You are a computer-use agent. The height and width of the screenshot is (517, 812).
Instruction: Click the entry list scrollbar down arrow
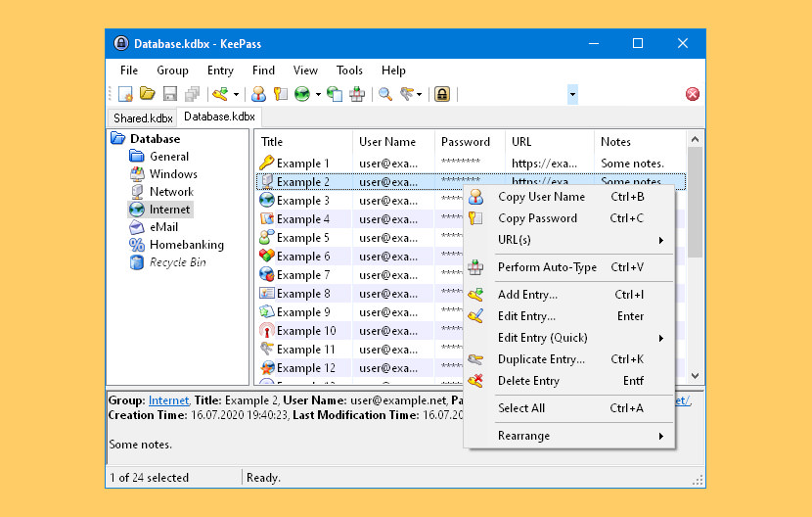[x=695, y=376]
